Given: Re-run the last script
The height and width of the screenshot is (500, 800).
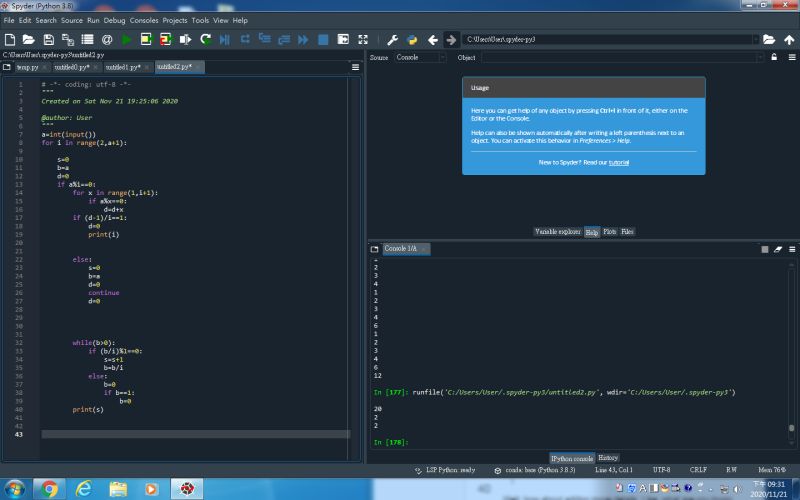Looking at the screenshot, I should click(205, 39).
